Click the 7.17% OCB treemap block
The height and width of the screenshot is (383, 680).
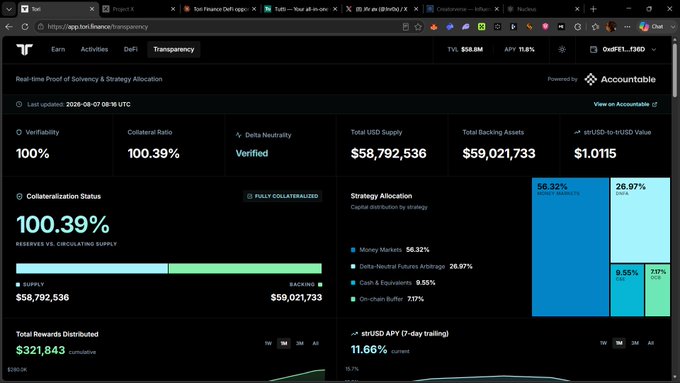pyautogui.click(x=657, y=290)
